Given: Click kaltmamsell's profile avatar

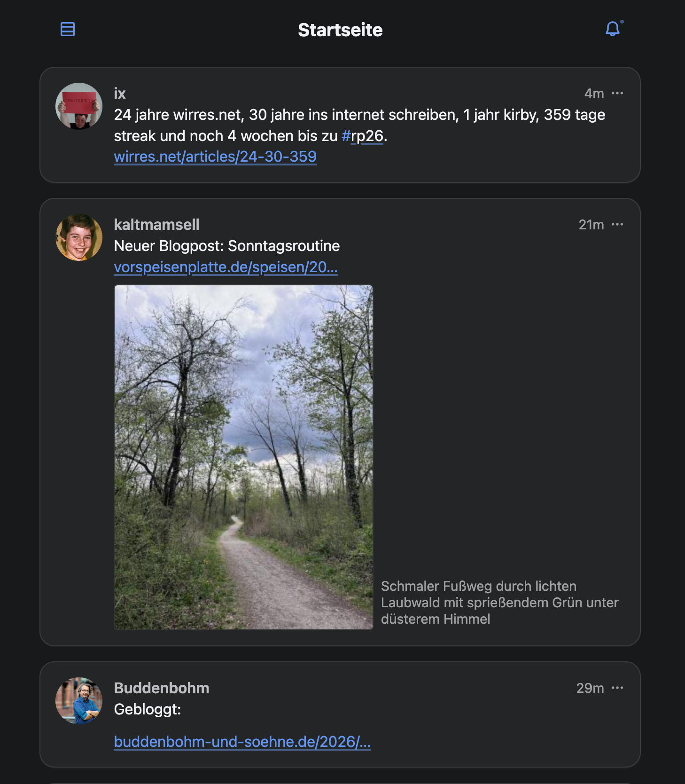Looking at the screenshot, I should pyautogui.click(x=79, y=237).
